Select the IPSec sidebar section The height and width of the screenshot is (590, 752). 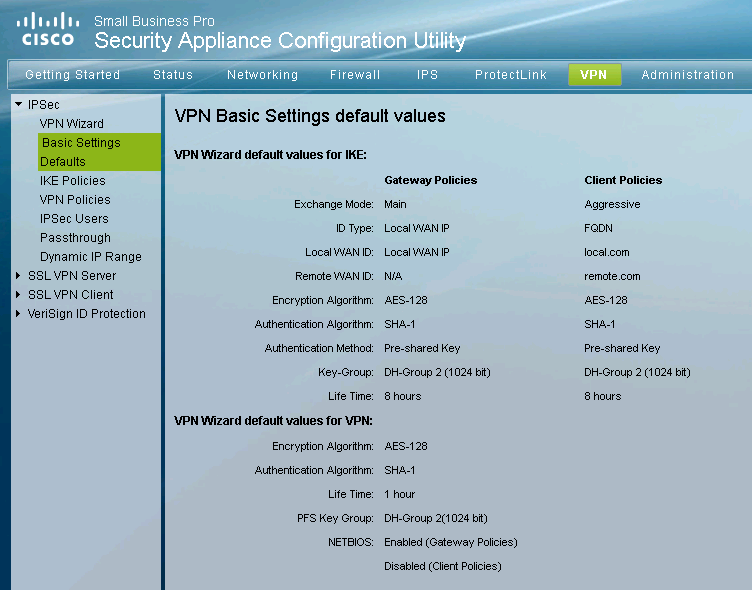coord(44,105)
